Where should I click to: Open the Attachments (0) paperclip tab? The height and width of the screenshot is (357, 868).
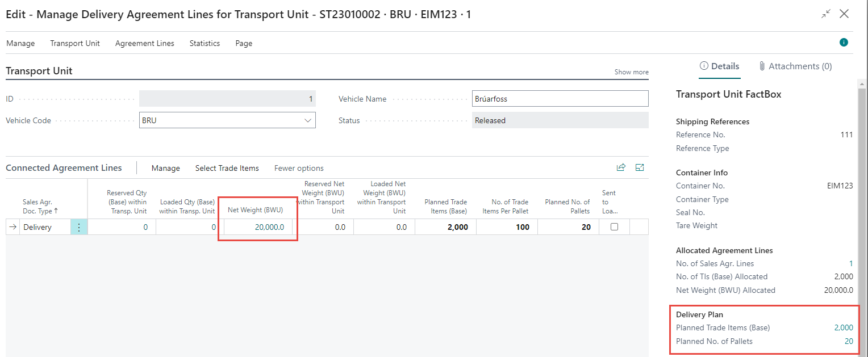(795, 66)
